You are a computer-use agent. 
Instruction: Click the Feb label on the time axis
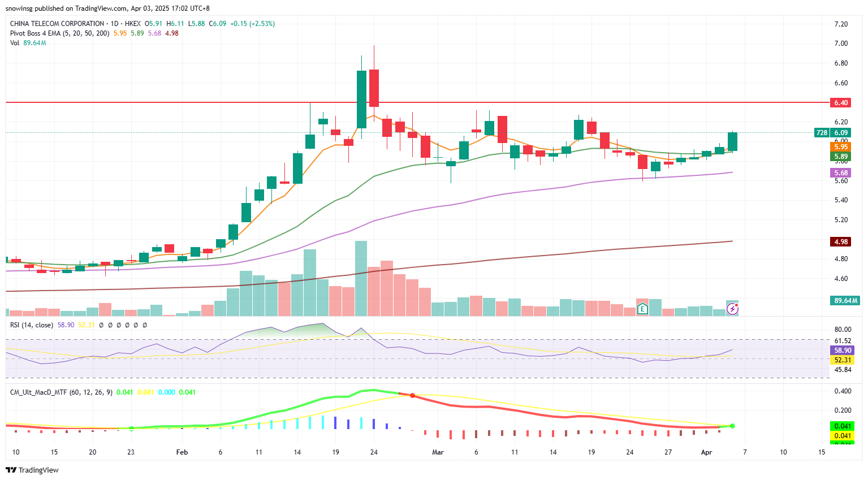pos(182,452)
